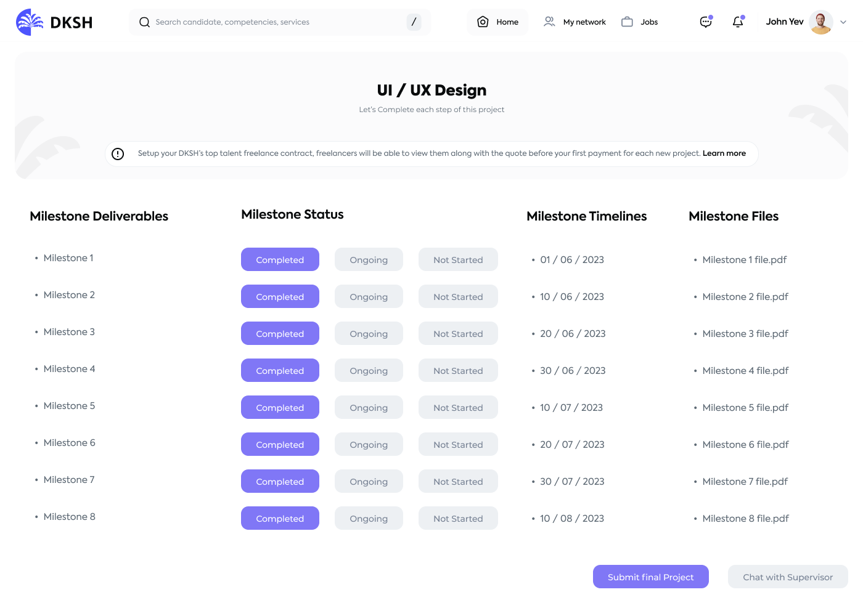This screenshot has width=863, height=616.
Task: Mark Milestone 2 as Ongoing
Action: (369, 296)
